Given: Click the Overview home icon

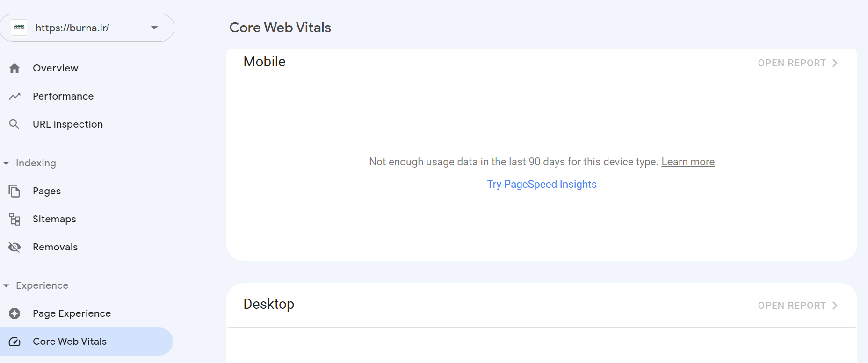Looking at the screenshot, I should coord(14,68).
